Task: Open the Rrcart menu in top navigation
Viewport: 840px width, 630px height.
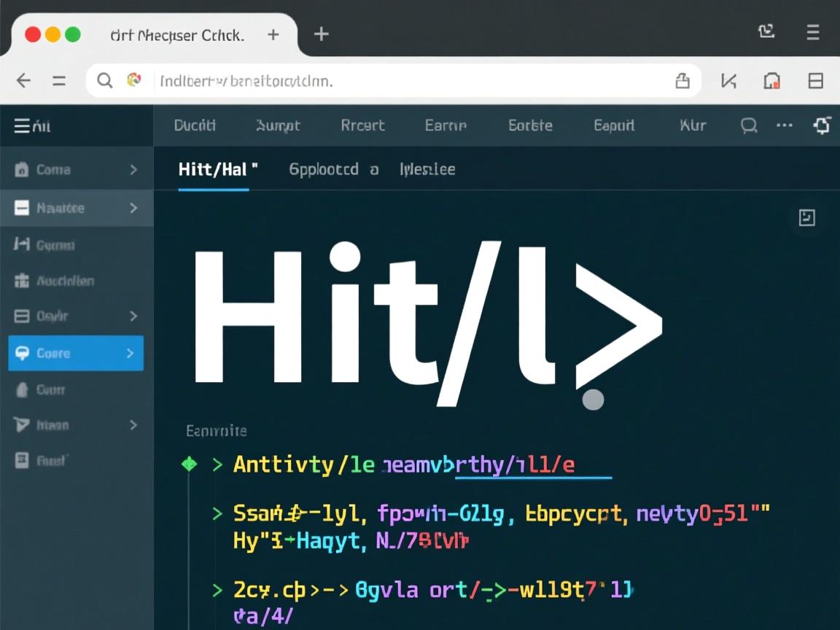Action: tap(362, 125)
